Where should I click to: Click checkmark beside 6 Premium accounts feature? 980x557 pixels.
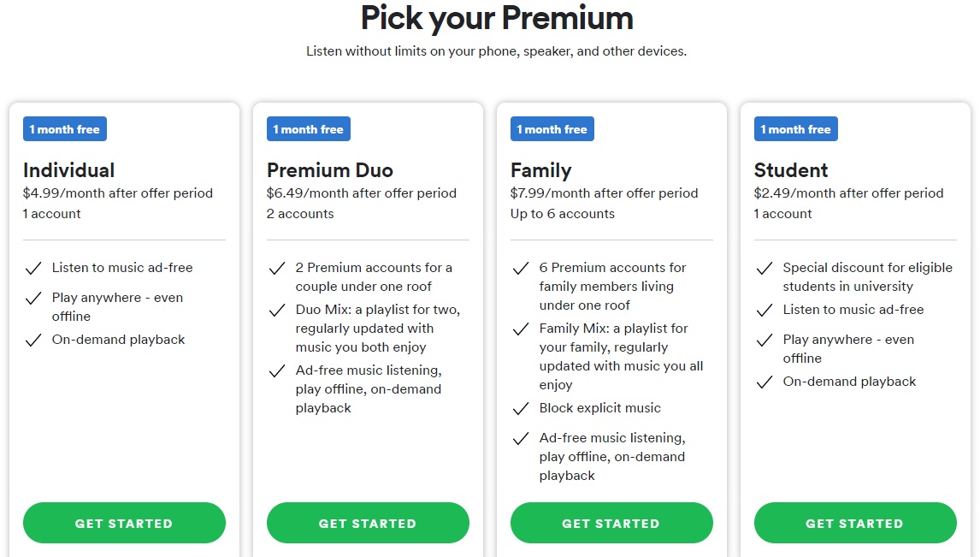(521, 269)
